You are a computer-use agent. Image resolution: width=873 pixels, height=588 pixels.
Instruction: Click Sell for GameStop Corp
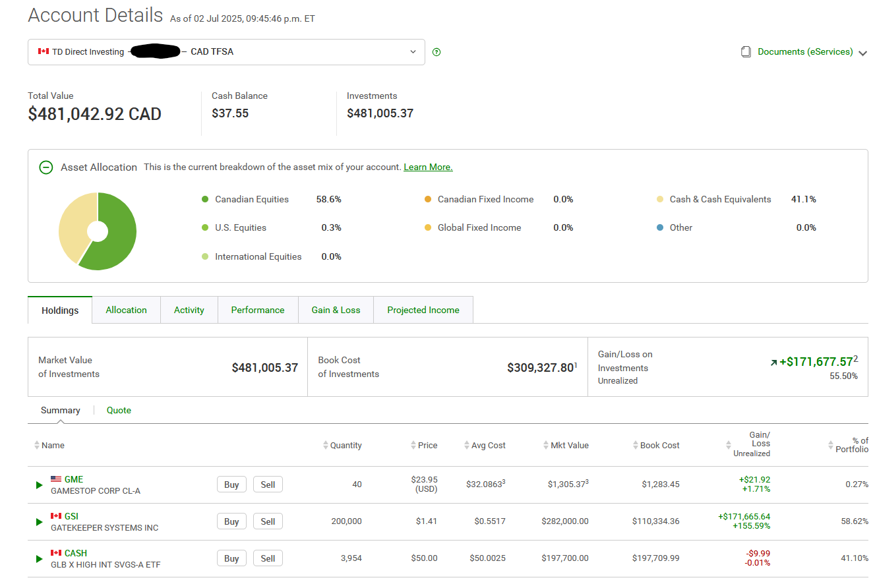(268, 485)
